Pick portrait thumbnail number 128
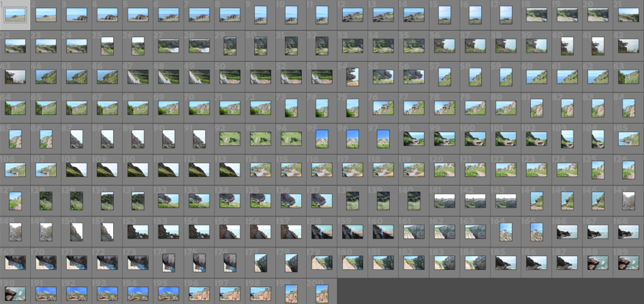This screenshot has width=644, height=304. tap(46, 200)
